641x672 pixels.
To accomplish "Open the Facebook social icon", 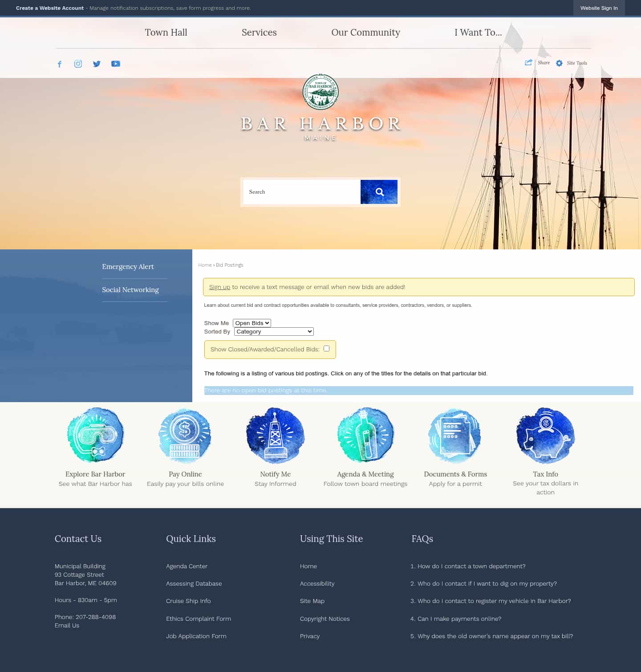I will tap(60, 64).
